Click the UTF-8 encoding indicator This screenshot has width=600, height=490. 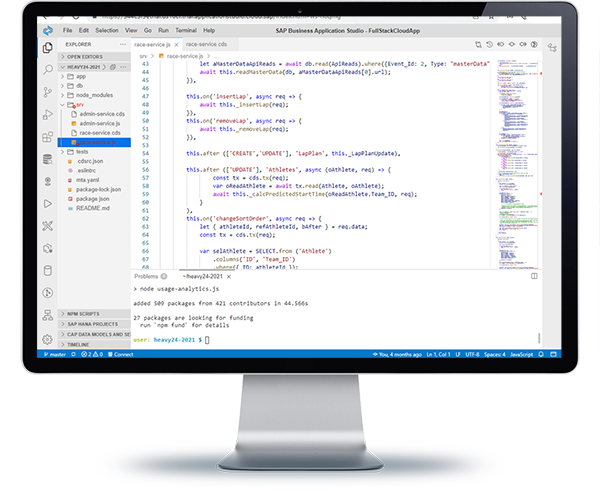pos(472,355)
